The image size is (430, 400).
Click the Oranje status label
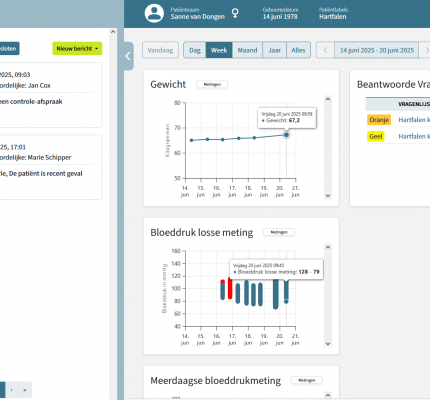coord(379,120)
